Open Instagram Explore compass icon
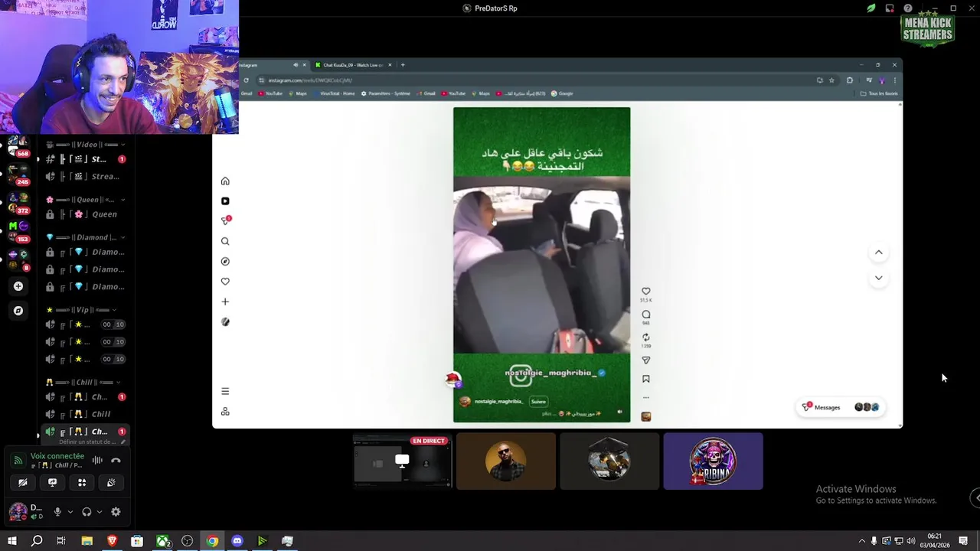Image resolution: width=980 pixels, height=551 pixels. coord(225,262)
